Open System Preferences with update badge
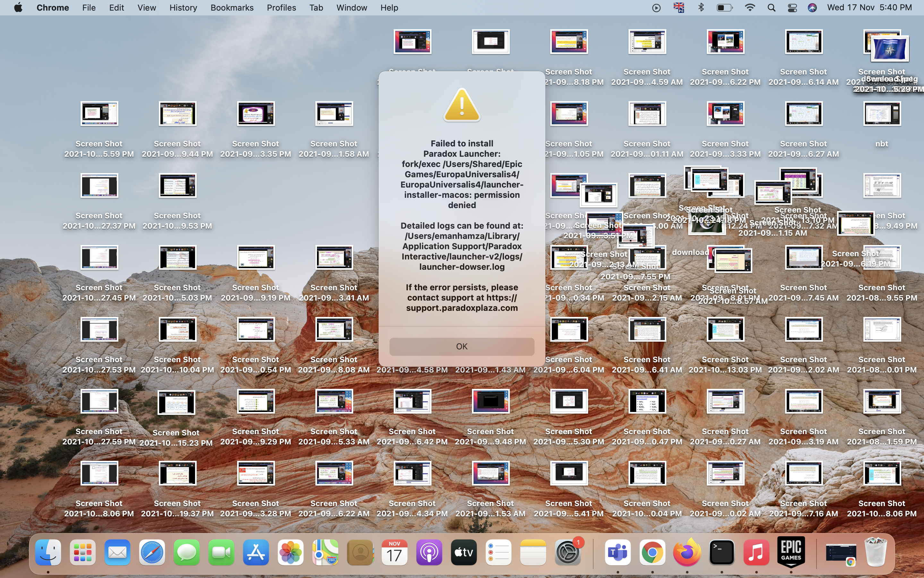Viewport: 924px width, 578px height. [568, 552]
